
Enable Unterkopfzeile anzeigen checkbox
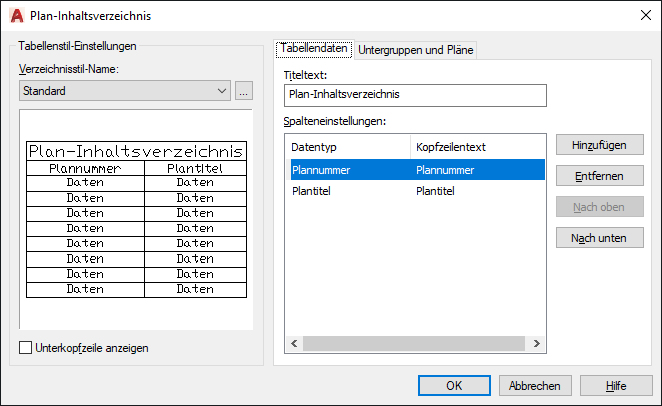(26, 348)
